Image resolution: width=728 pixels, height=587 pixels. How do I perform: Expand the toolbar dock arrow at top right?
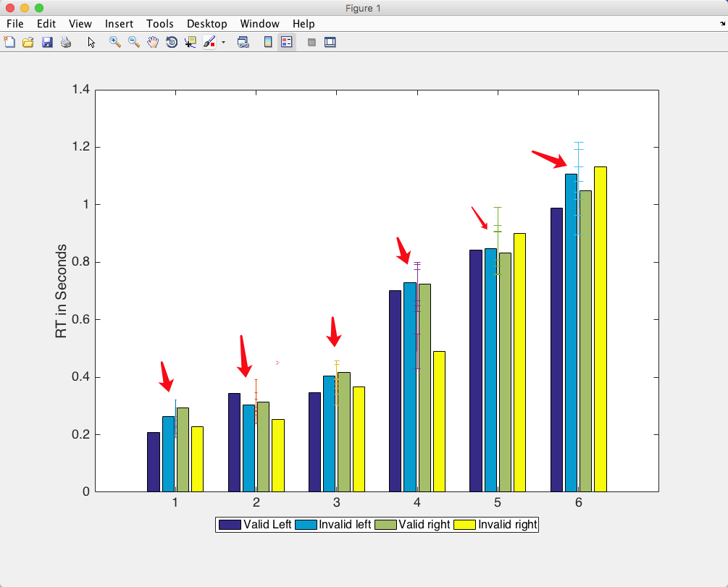point(722,23)
